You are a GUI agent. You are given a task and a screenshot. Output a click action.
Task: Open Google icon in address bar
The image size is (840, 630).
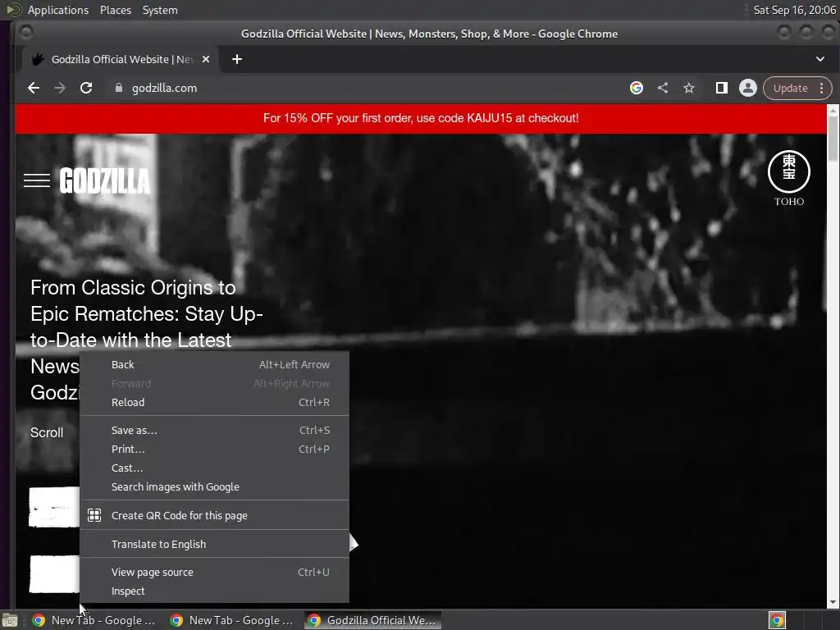[637, 88]
